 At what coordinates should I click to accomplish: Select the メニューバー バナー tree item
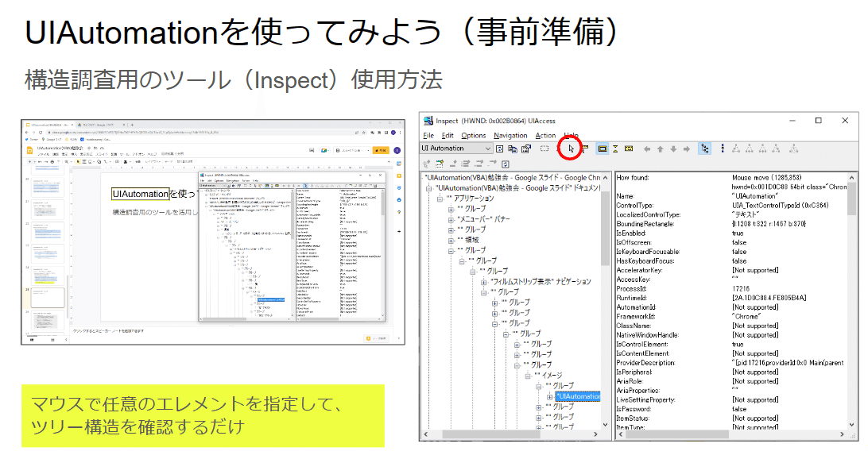coord(484,219)
